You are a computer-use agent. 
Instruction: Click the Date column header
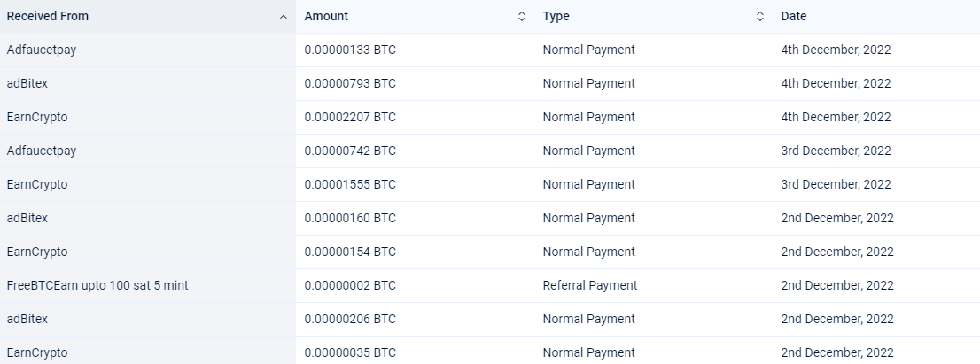point(794,16)
